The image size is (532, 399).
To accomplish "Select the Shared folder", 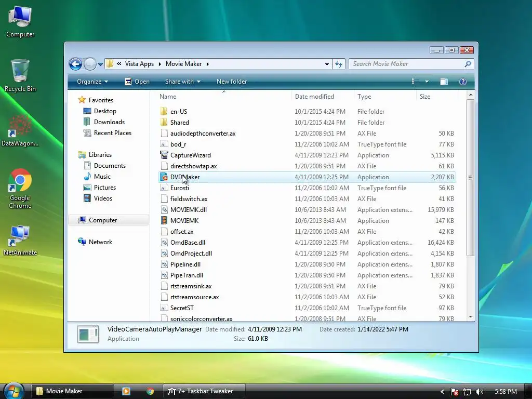I will tap(307, 123).
